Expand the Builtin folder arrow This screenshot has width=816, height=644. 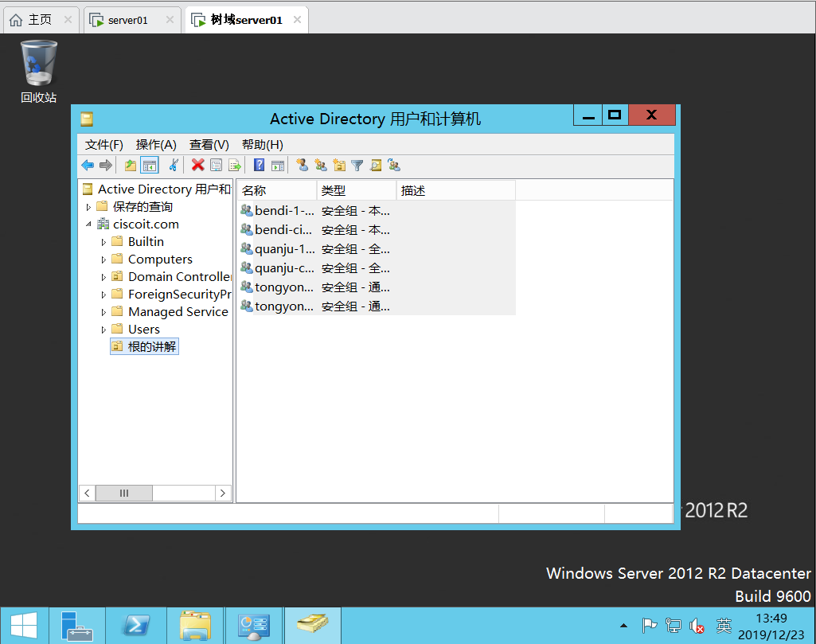(103, 242)
